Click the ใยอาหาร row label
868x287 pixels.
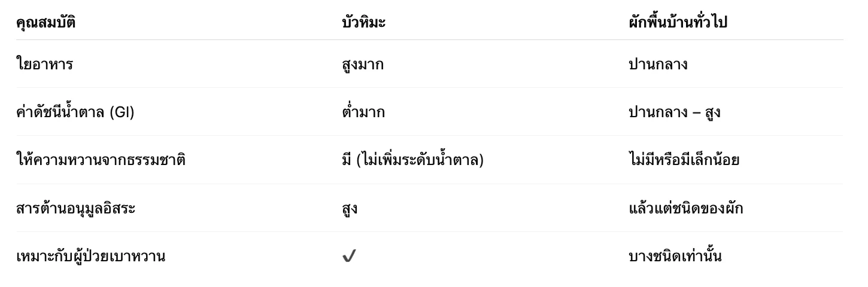point(44,64)
